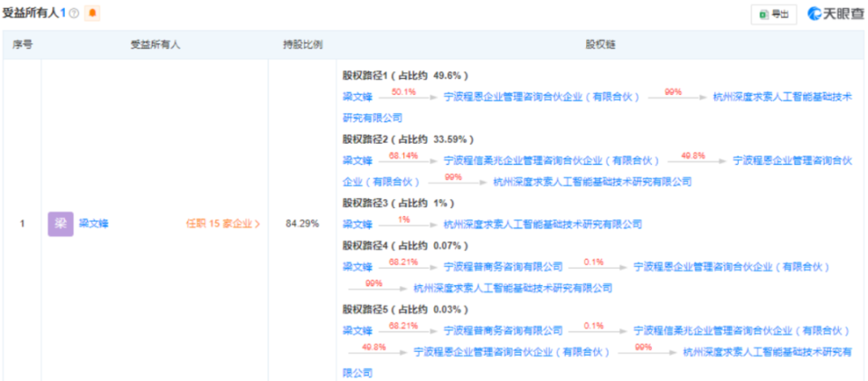Open 宁波程恩企业管理咨询合伙企业 in path 1
Screen dimensions: 868x381
(x=542, y=96)
